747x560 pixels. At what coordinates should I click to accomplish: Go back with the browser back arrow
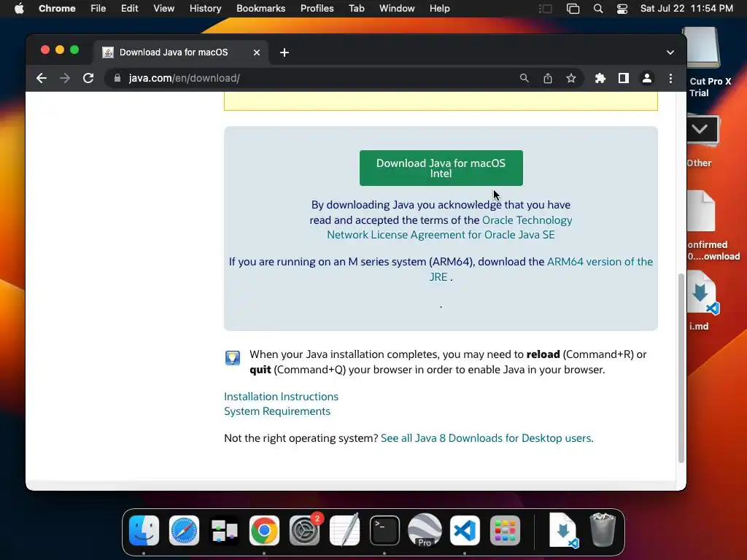tap(42, 78)
